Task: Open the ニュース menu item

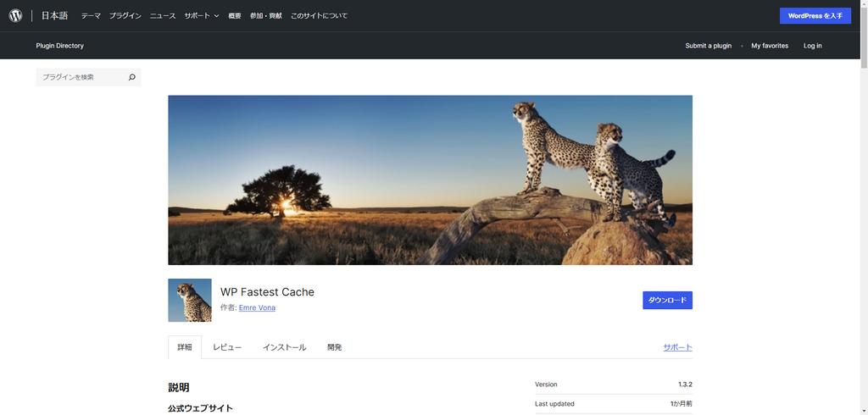Action: 163,16
